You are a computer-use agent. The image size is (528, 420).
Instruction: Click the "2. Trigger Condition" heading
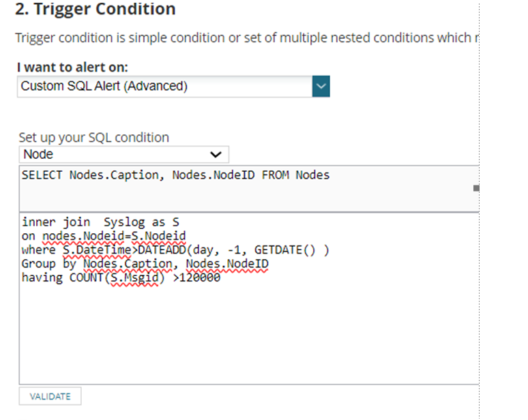(95, 10)
